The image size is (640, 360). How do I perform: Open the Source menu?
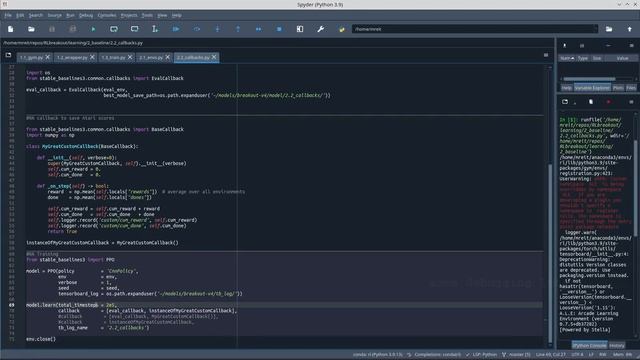(x=54, y=15)
